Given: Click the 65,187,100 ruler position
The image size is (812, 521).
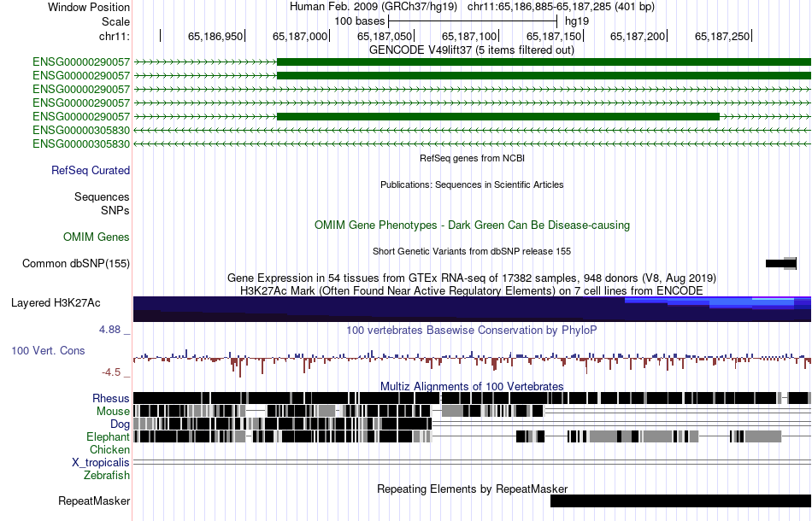Looking at the screenshot, I should click(469, 36).
